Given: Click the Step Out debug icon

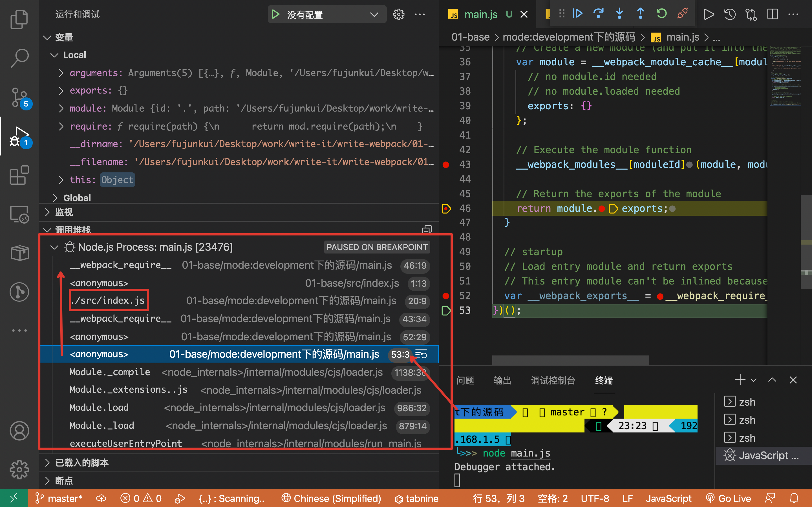Looking at the screenshot, I should point(640,14).
